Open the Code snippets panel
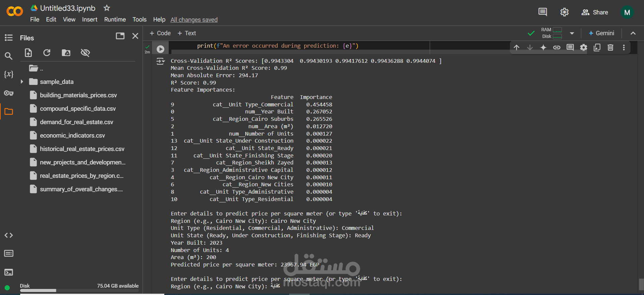644x295 pixels. 9,235
